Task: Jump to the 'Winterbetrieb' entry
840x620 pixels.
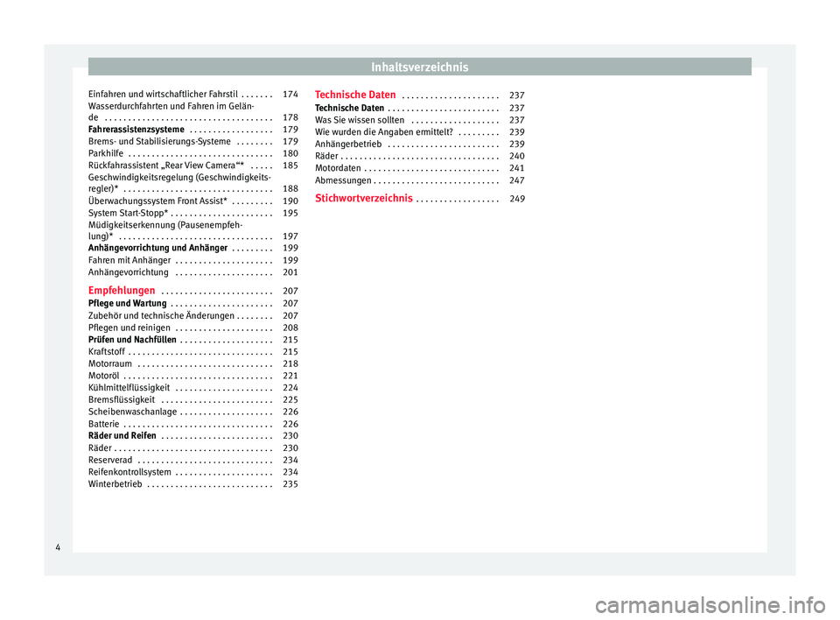Action: pyautogui.click(x=192, y=484)
